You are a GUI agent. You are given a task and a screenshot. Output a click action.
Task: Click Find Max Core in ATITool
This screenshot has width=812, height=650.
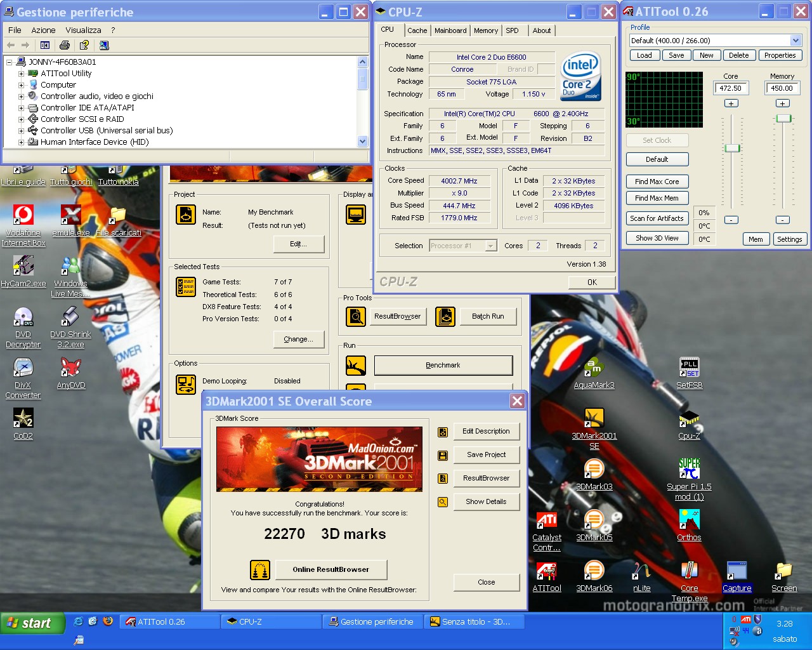point(657,182)
